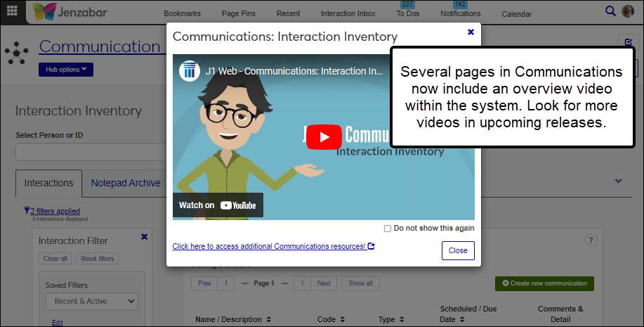Close the Interaction Filter panel X
The image size is (644, 327).
144,236
